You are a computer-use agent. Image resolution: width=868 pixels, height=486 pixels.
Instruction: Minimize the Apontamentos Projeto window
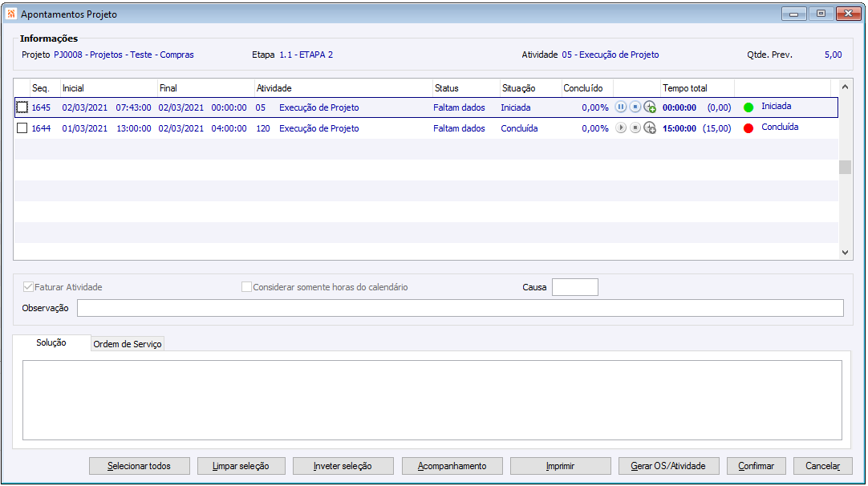(x=794, y=14)
